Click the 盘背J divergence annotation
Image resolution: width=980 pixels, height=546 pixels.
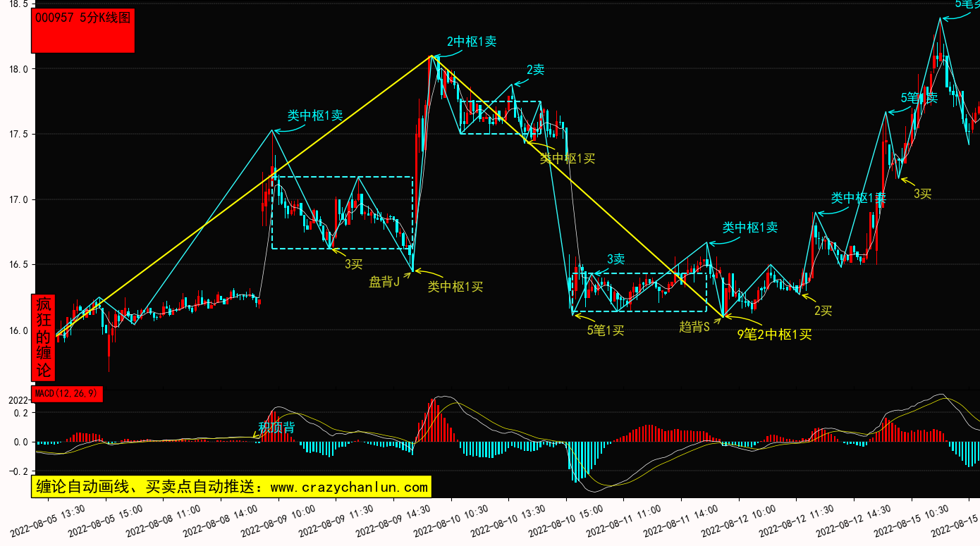(x=384, y=283)
